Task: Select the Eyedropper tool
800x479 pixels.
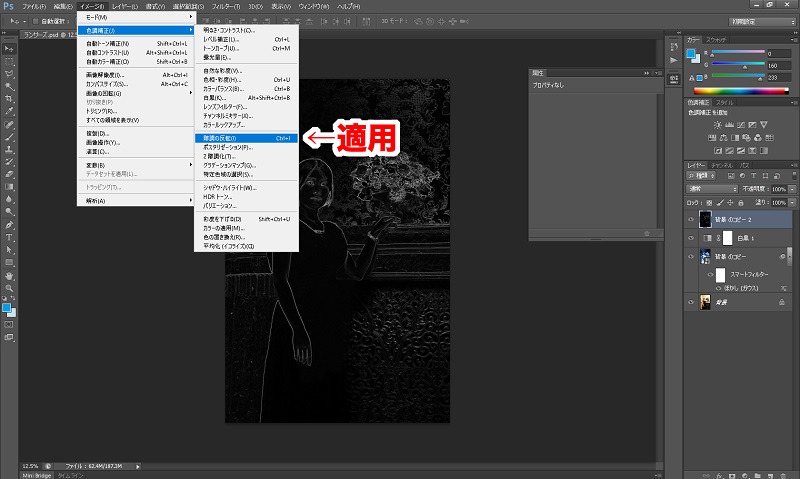Action: click(9, 111)
